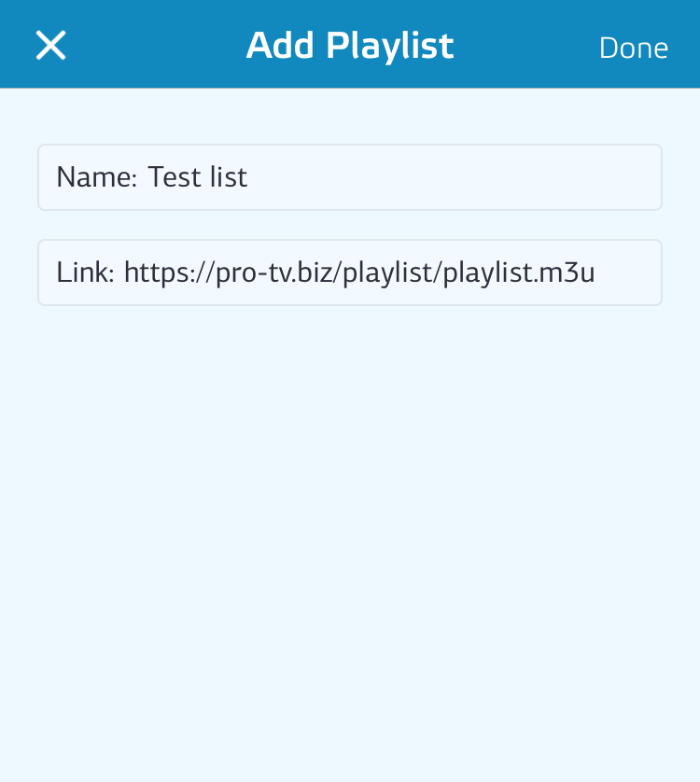This screenshot has width=700, height=782.
Task: Confirm playlist using the Done button
Action: pos(633,48)
